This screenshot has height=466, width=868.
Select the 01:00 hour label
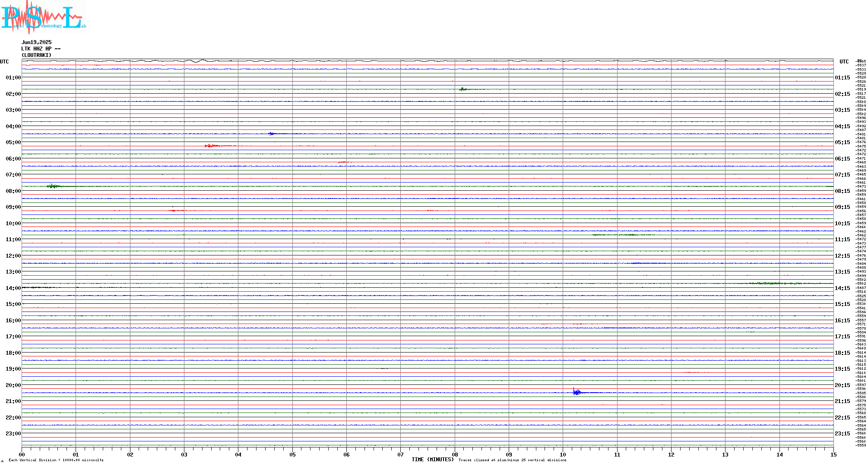(13, 78)
